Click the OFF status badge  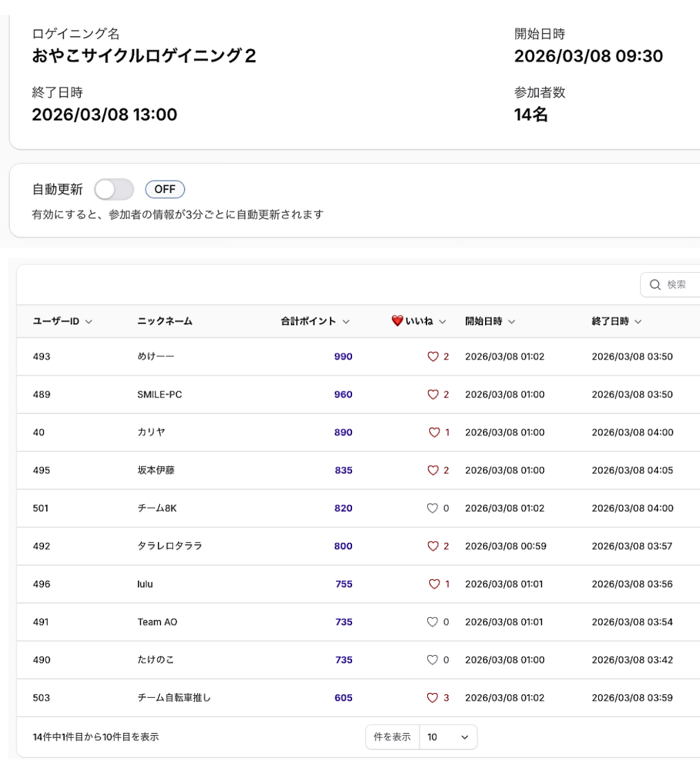(x=165, y=189)
